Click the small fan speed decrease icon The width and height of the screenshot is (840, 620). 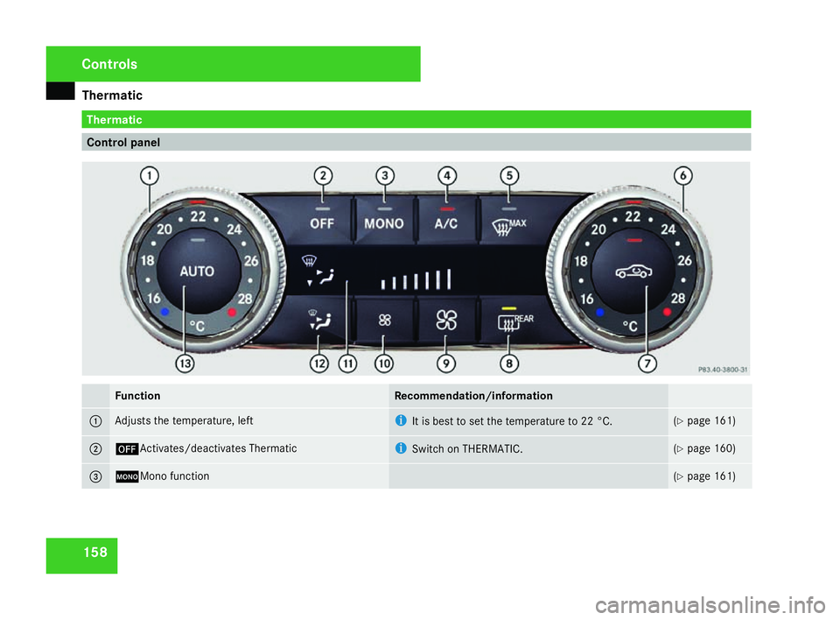(x=384, y=321)
